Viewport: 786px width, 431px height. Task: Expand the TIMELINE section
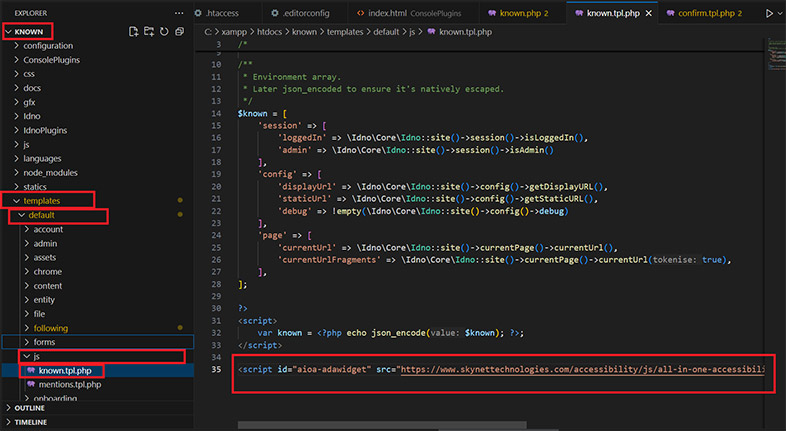pos(30,422)
